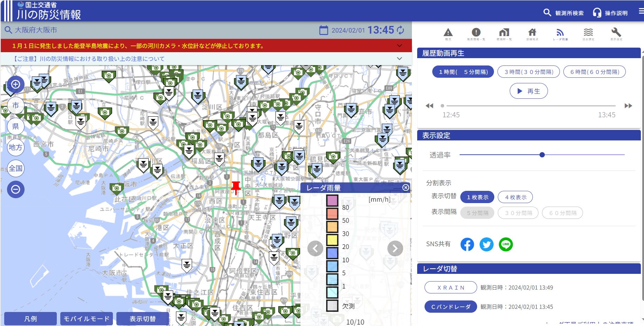
Task: Select the 6時間(60分間隔) playback range
Action: pos(594,72)
